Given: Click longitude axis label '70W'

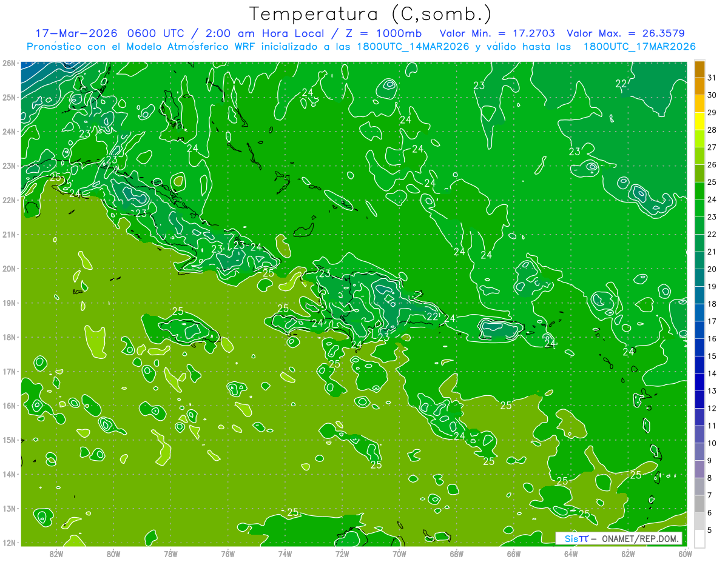Looking at the screenshot, I should pos(399,554).
